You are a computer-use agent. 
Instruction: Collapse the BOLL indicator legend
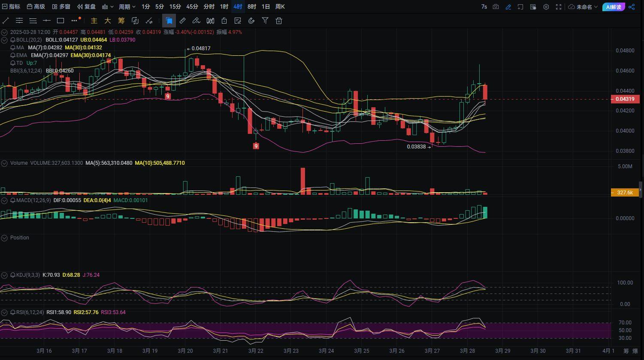coord(4,40)
